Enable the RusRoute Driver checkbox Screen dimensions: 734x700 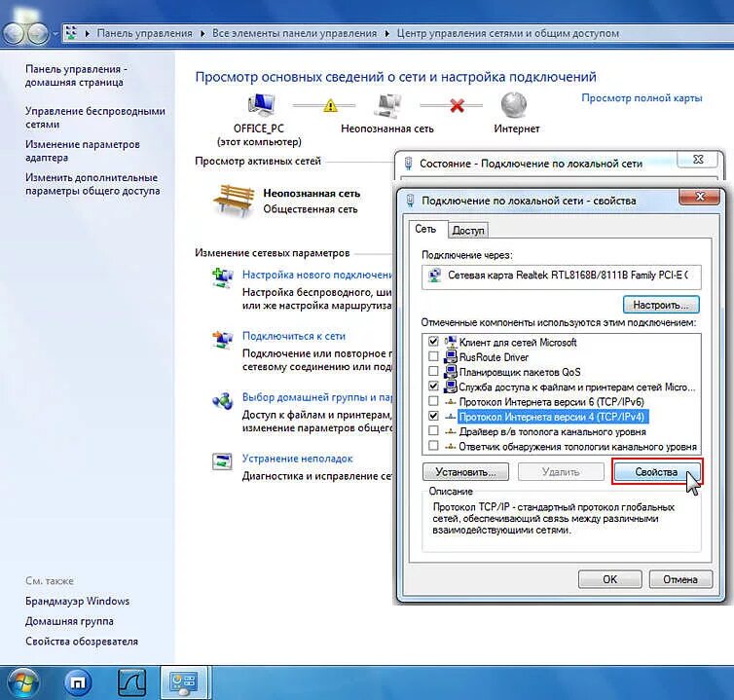coord(433,356)
